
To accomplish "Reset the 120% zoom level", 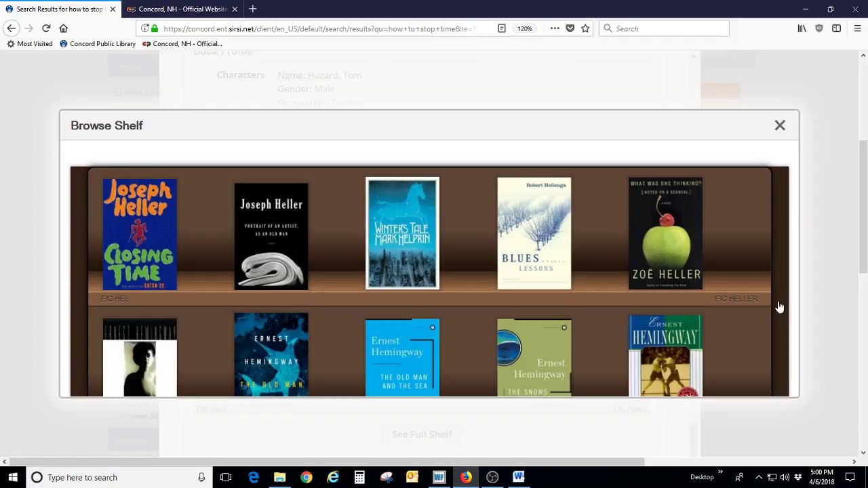I will (x=525, y=28).
